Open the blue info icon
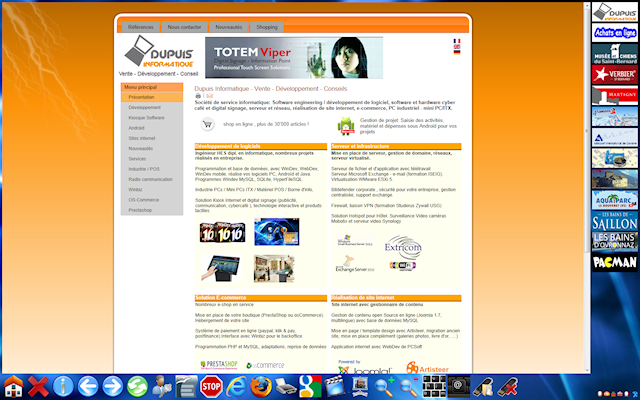640x400 pixels. [63, 386]
